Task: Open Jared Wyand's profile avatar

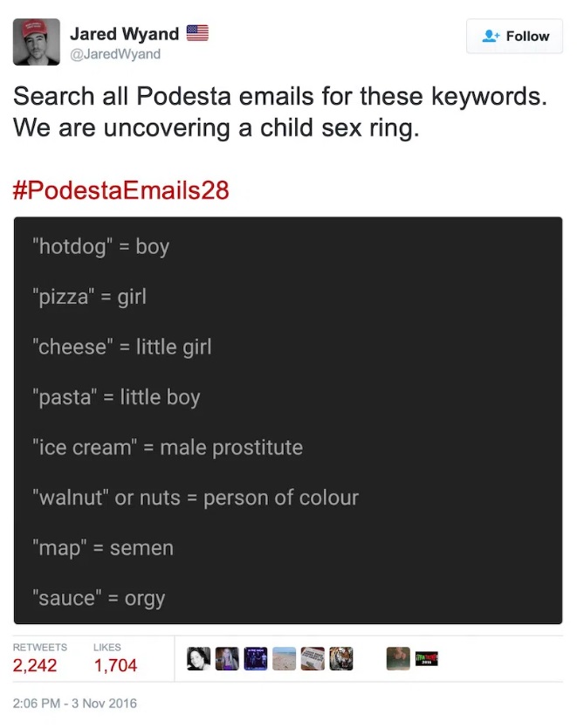Action: [36, 42]
